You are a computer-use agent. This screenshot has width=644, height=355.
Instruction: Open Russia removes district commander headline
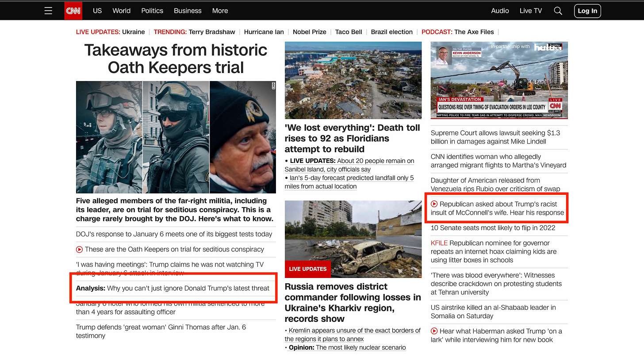(x=353, y=303)
